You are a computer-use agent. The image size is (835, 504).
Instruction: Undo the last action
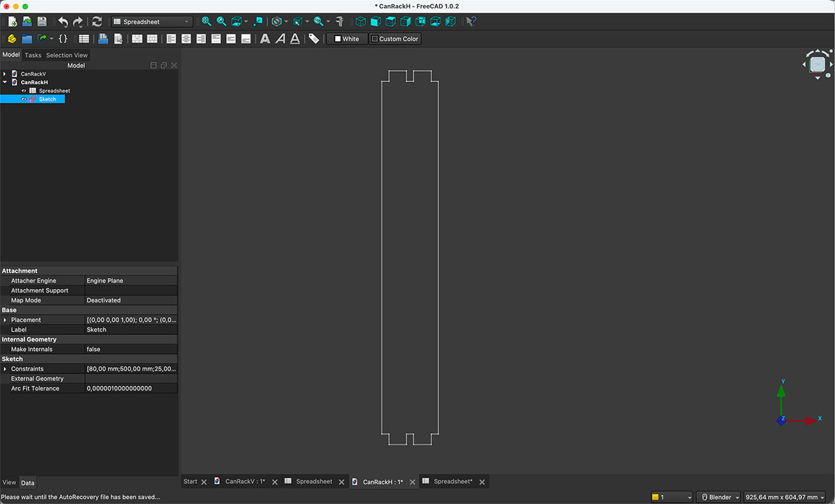[63, 22]
